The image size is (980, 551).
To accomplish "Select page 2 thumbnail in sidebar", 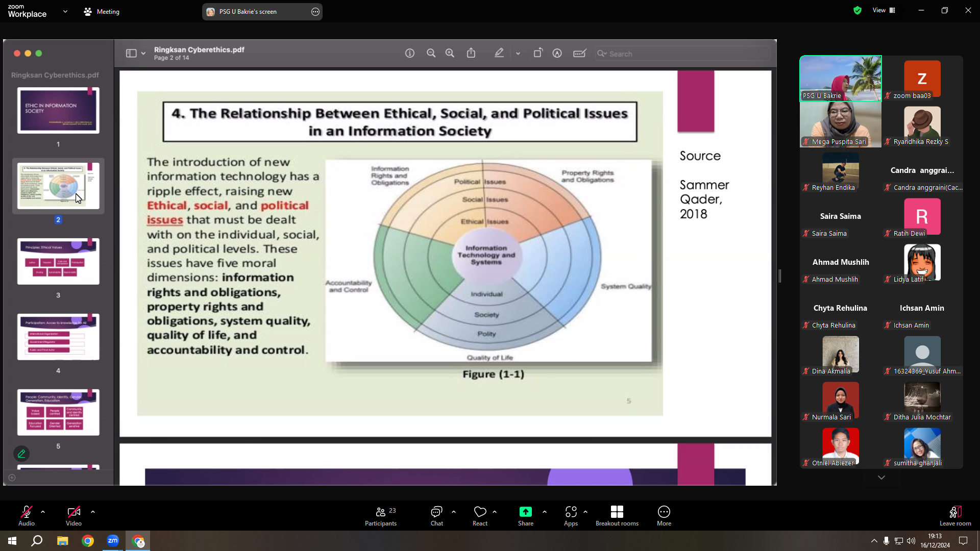I will 58,186.
